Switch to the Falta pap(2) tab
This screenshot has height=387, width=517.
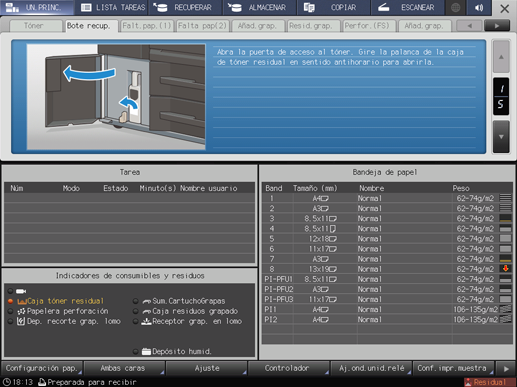coord(202,26)
